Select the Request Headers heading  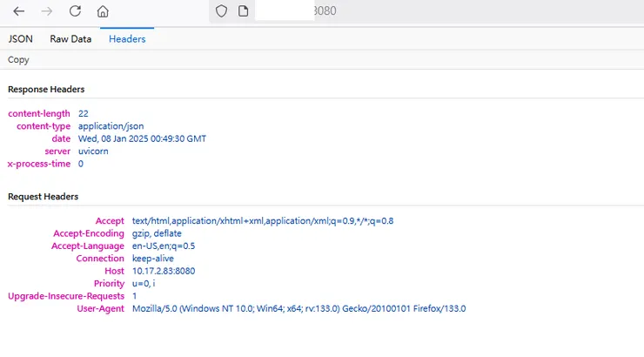tap(44, 197)
